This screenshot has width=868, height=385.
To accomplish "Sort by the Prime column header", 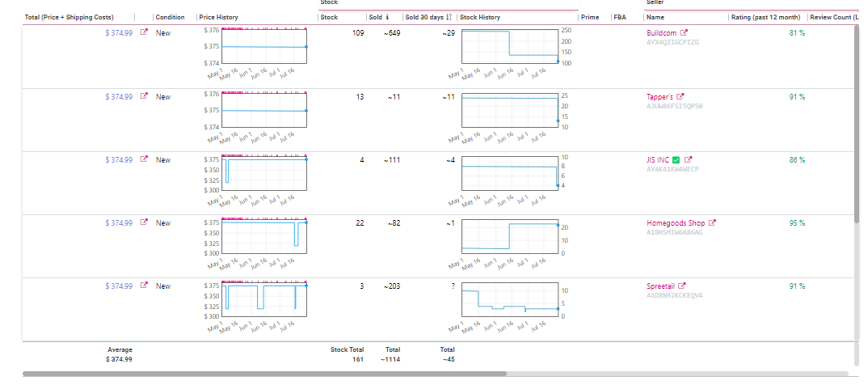I will 590,17.
